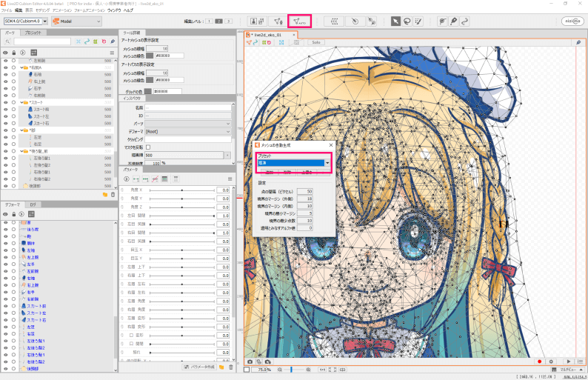Open the ファイル menu
Screen dimensions: 588x380
pos(7,10)
